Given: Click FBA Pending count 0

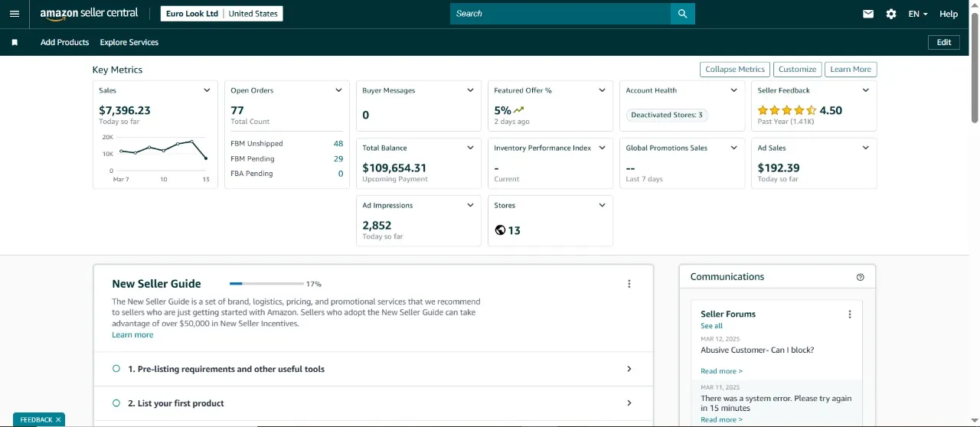Looking at the screenshot, I should pos(341,174).
